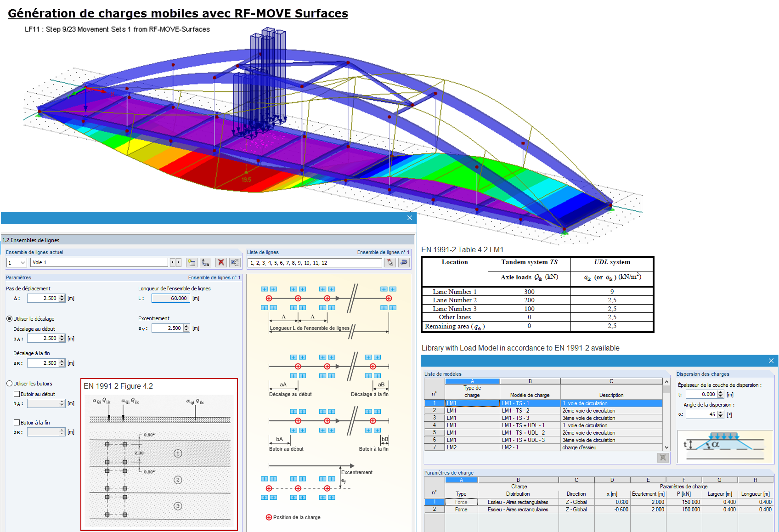The width and height of the screenshot is (779, 532).
Task: Pick lines graphically with cursor icon
Action: (x=390, y=262)
